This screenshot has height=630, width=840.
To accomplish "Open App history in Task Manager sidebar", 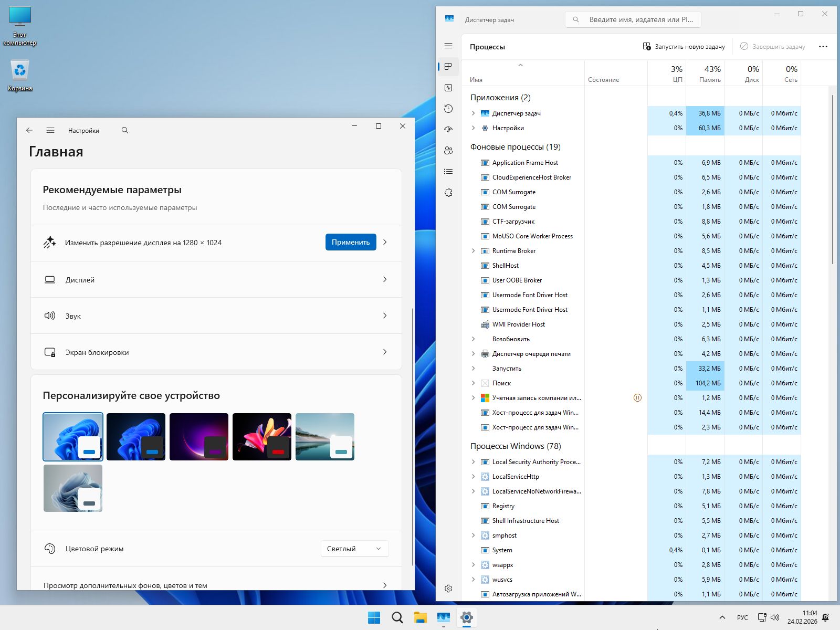I will click(x=448, y=109).
